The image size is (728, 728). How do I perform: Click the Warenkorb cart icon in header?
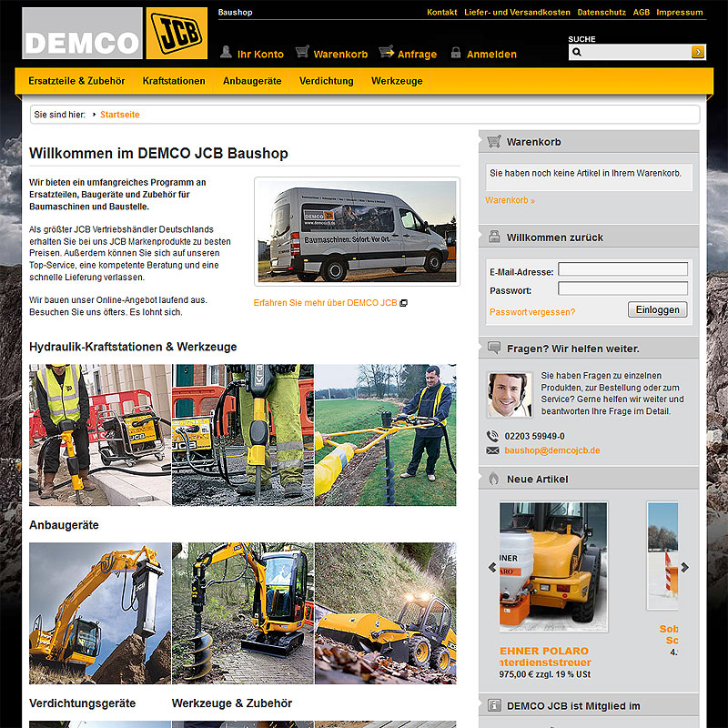click(x=302, y=51)
